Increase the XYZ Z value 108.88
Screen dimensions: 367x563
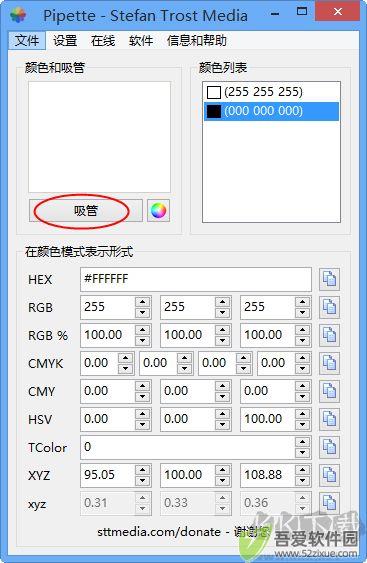click(x=302, y=470)
